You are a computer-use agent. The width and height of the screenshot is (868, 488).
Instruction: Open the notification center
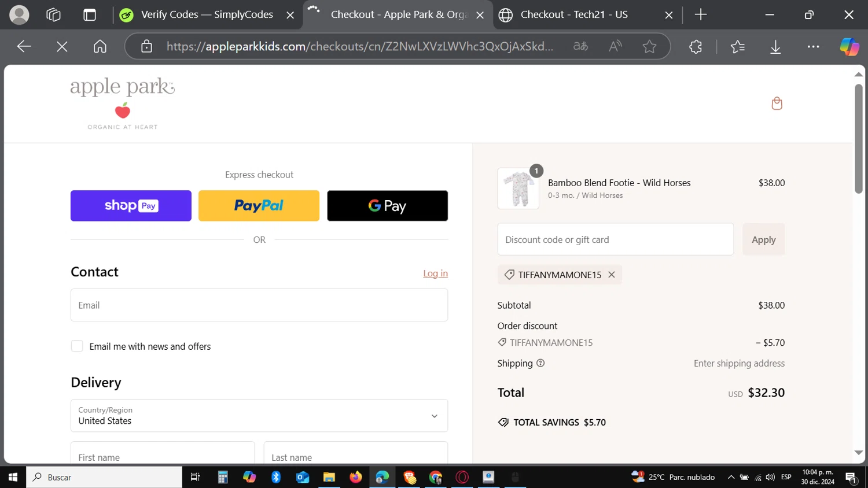click(851, 478)
